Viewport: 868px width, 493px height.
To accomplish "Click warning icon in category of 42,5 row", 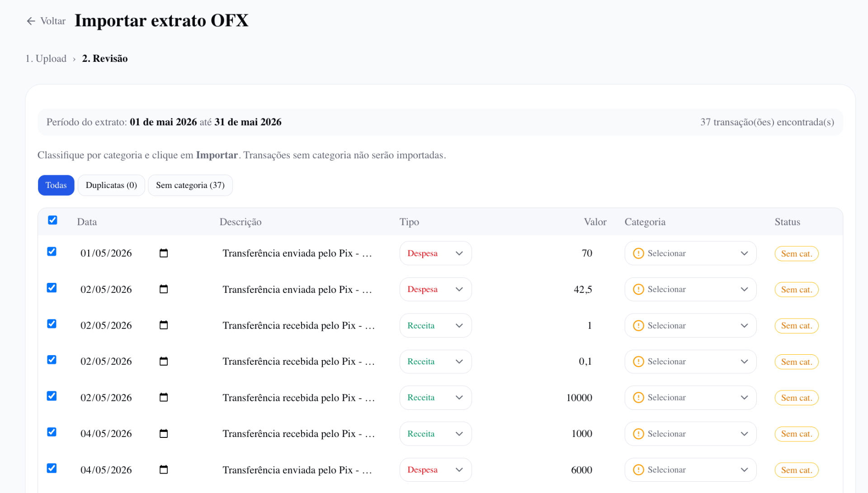I will click(x=638, y=289).
